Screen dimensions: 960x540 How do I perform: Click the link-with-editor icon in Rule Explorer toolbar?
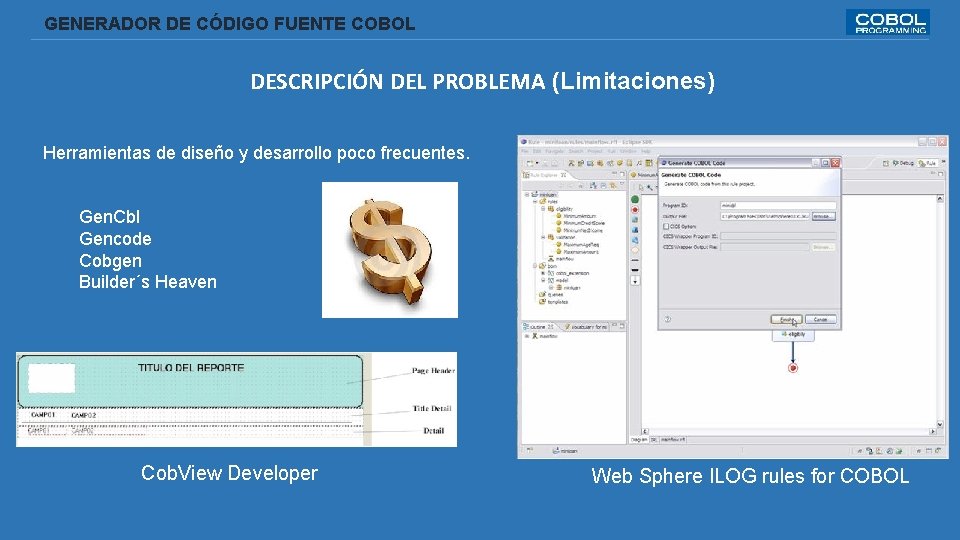pos(613,186)
